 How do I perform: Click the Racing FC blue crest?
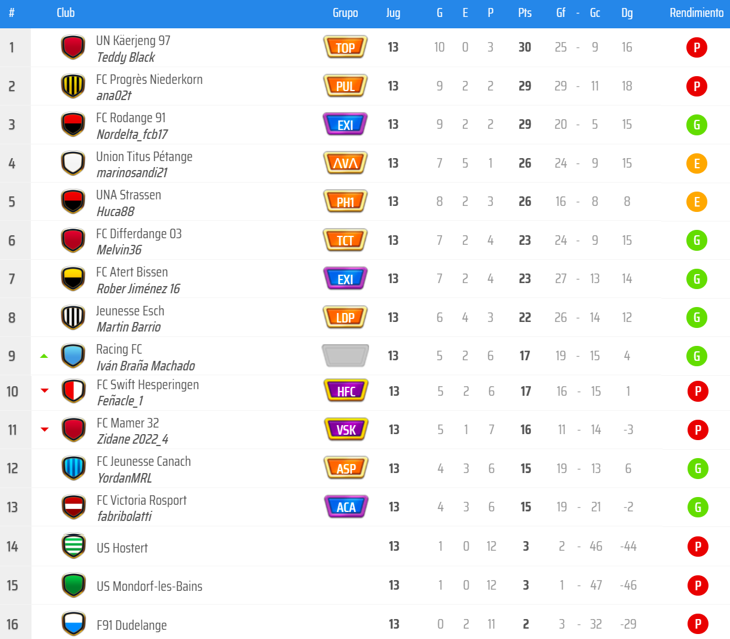click(x=73, y=355)
